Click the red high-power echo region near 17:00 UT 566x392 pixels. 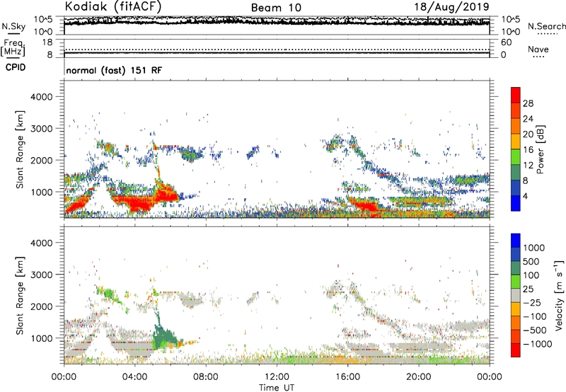364,206
